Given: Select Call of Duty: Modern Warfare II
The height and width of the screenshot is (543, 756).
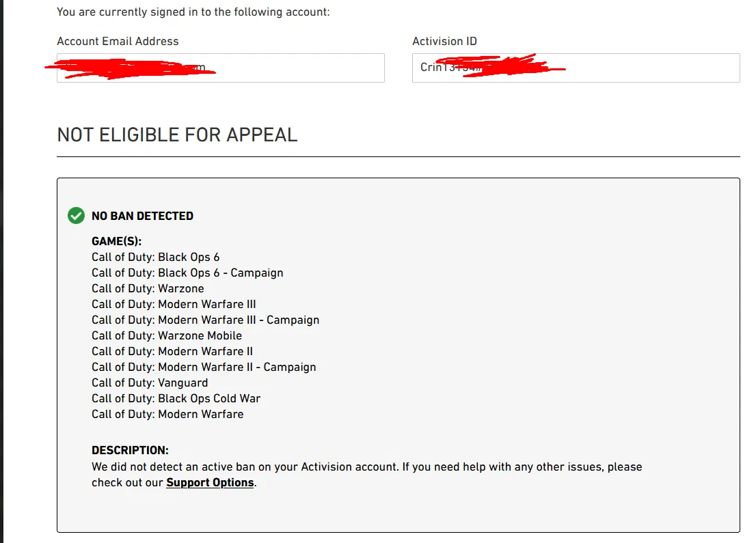Looking at the screenshot, I should click(172, 351).
